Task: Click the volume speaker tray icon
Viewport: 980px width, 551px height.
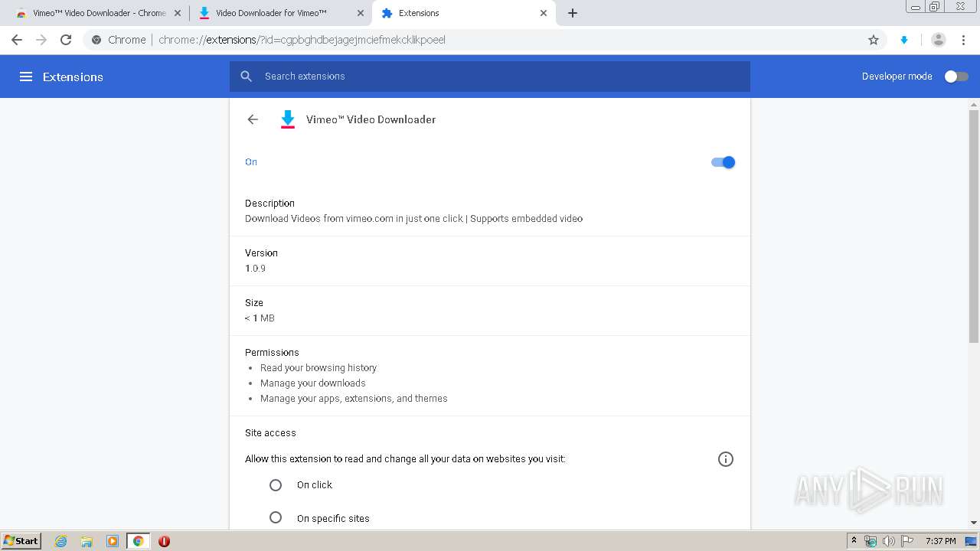Action: coord(889,541)
